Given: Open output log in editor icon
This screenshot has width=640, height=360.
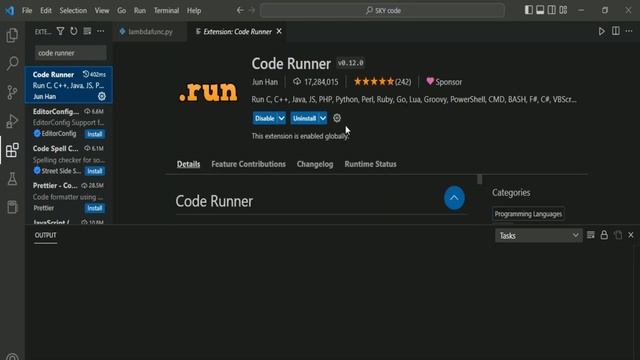Looking at the screenshot, I should 618,235.
